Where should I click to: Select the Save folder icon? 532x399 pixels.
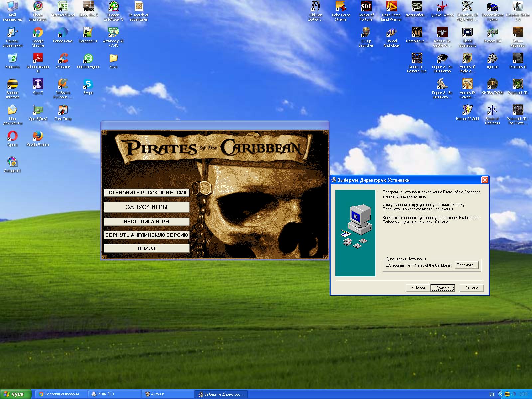pos(113,61)
